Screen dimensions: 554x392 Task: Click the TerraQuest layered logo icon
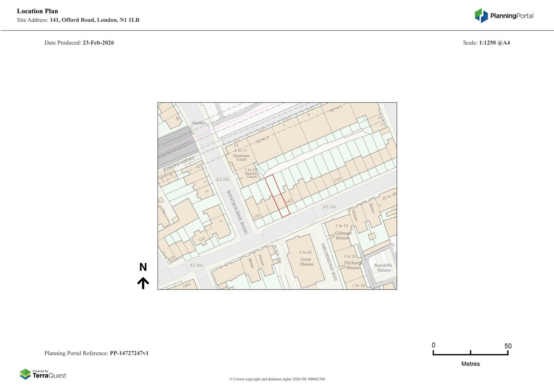click(x=25, y=374)
